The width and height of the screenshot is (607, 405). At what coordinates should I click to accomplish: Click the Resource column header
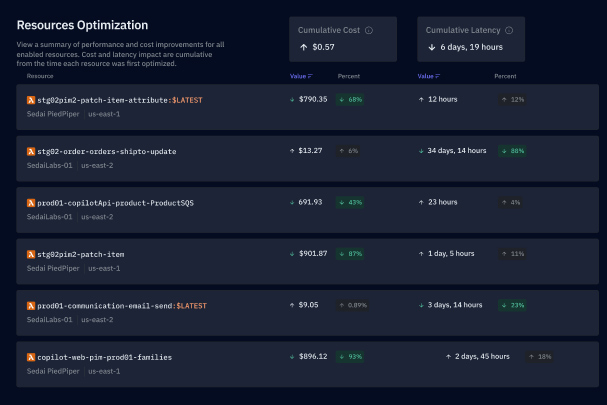40,76
